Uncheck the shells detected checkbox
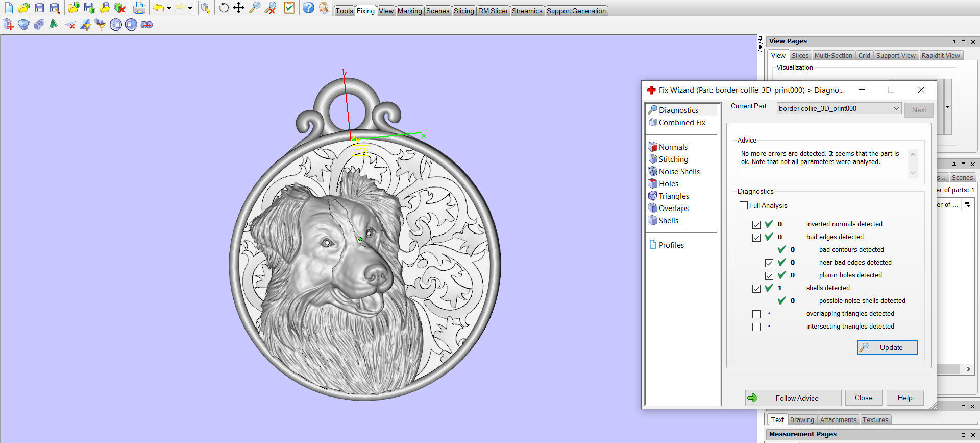The width and height of the screenshot is (980, 443). (x=756, y=288)
